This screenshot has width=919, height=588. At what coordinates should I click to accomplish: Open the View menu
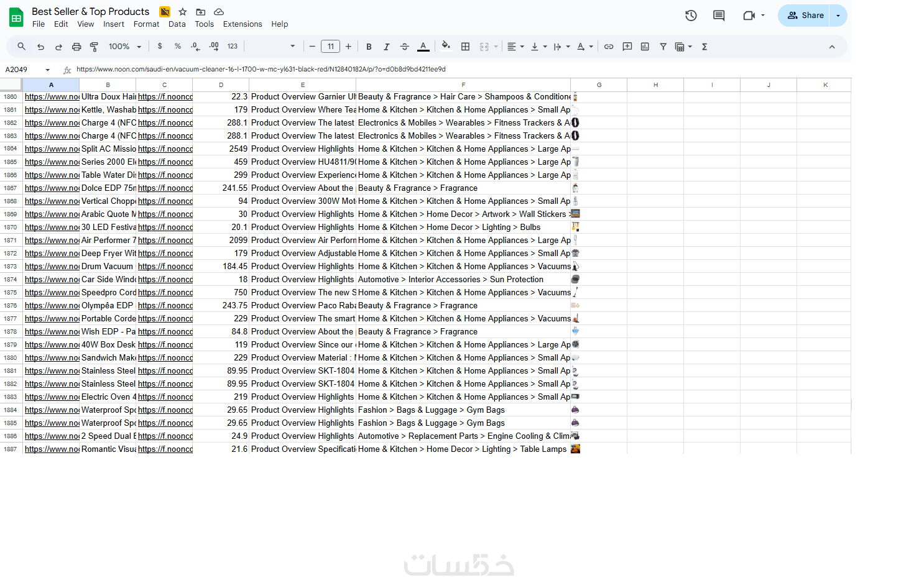(x=86, y=24)
